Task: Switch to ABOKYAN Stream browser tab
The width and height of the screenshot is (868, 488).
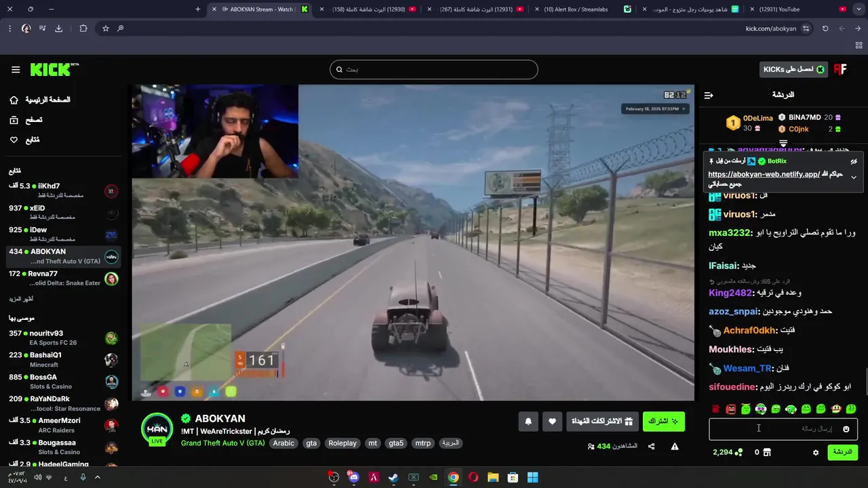Action: (261, 9)
